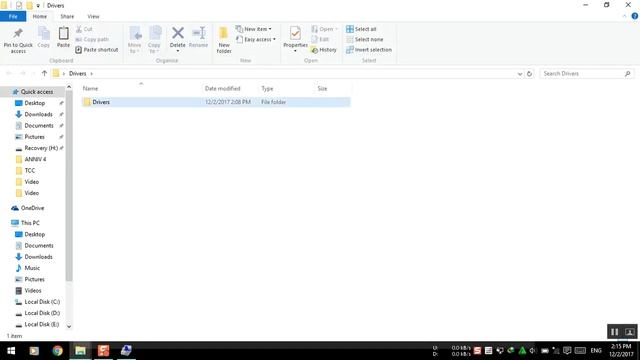Click the Properties icon
Viewport: 640px width, 360px height.
click(295, 33)
